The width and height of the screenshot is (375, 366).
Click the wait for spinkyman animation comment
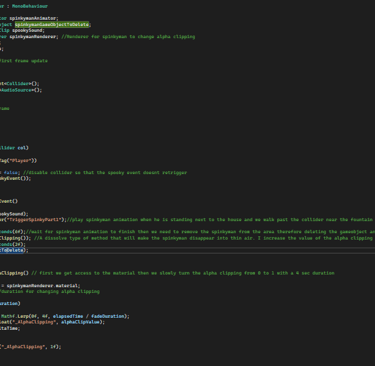(200, 231)
